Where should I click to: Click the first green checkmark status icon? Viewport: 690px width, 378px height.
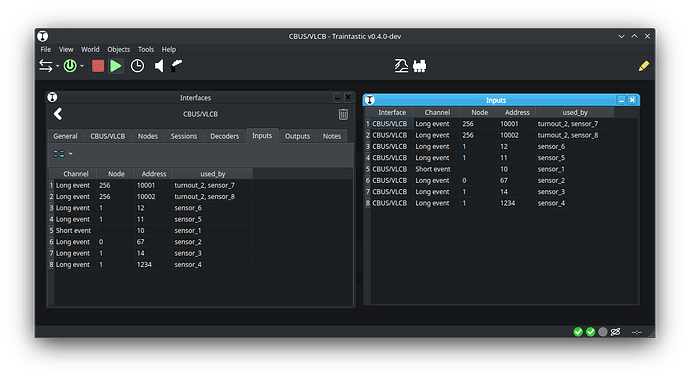click(x=578, y=332)
